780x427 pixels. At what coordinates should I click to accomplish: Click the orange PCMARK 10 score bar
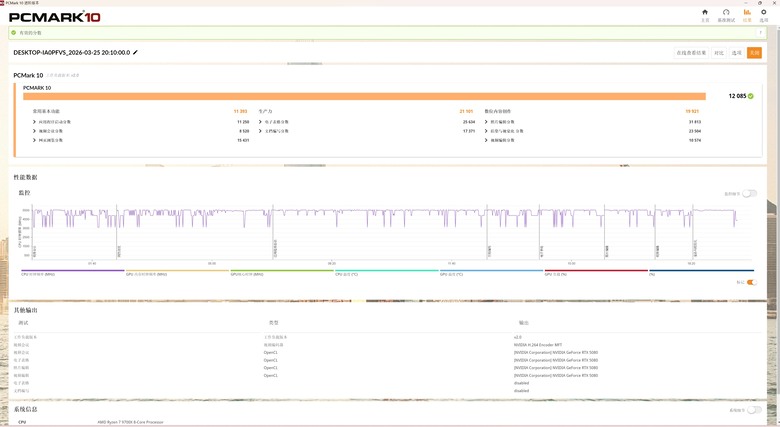[x=364, y=96]
